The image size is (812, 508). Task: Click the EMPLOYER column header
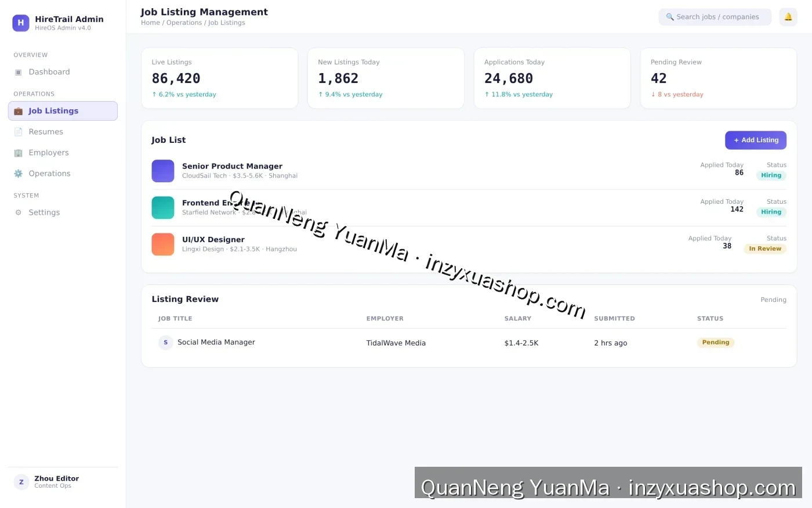click(385, 319)
